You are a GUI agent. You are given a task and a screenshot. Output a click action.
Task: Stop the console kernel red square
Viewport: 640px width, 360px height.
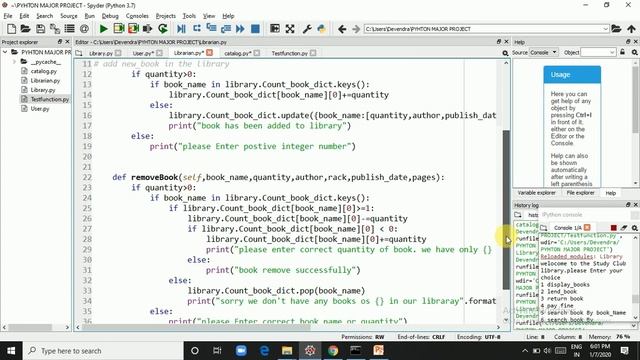point(613,228)
